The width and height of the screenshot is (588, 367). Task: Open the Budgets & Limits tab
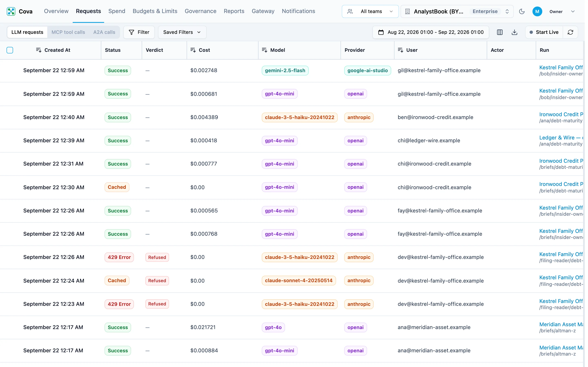(x=155, y=11)
